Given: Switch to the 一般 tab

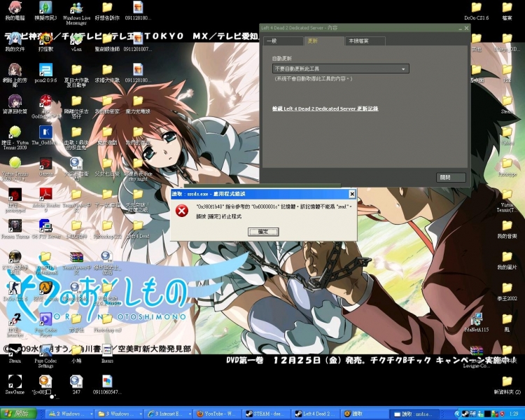Looking at the screenshot, I should coord(283,41).
